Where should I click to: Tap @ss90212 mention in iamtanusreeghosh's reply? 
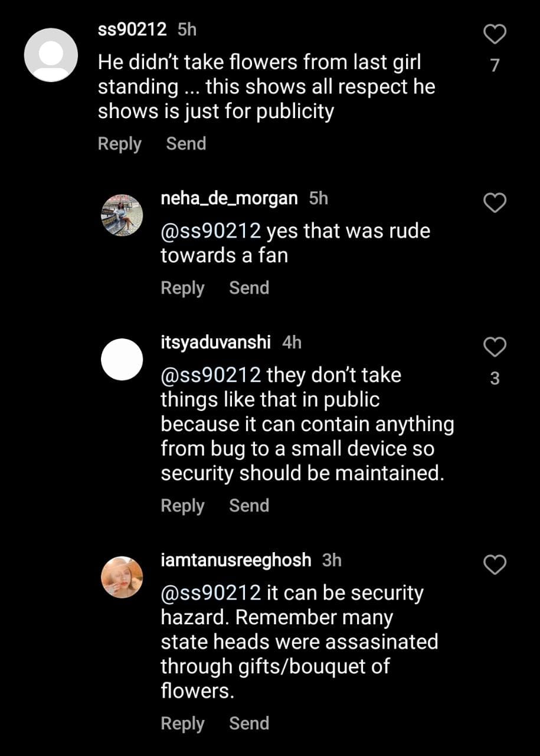211,593
